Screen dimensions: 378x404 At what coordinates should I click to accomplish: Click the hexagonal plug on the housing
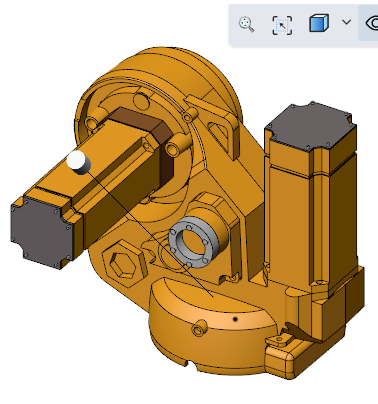coord(124,263)
